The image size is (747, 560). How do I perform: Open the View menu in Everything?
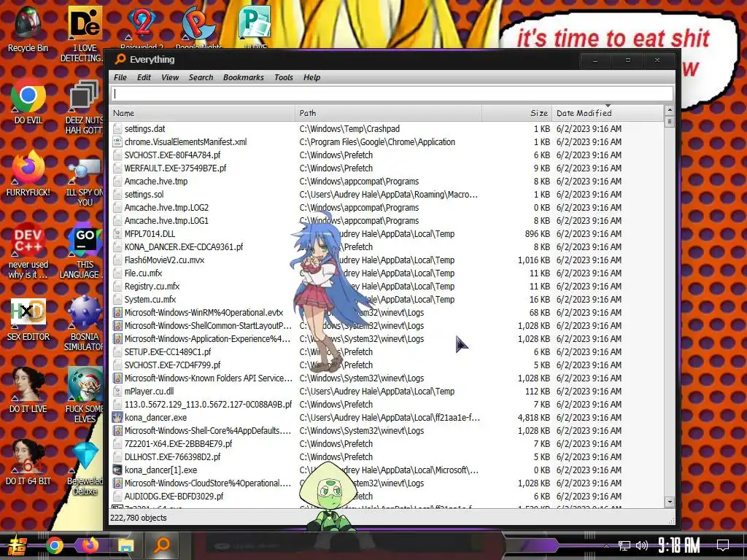(170, 77)
